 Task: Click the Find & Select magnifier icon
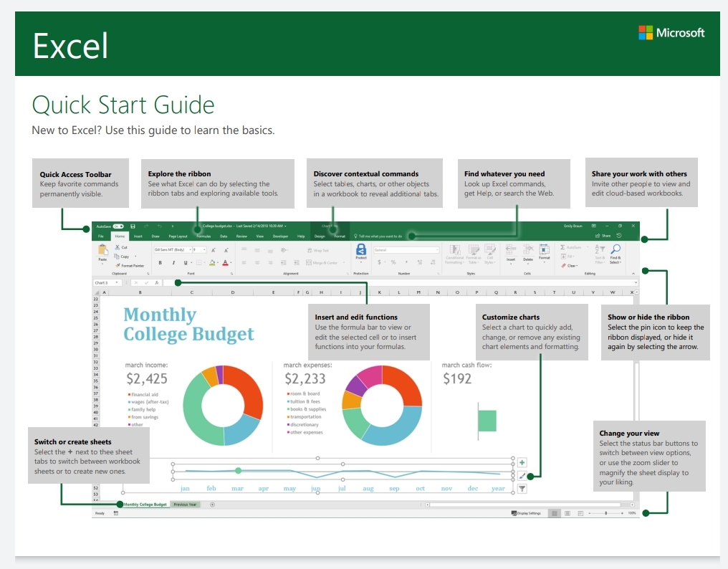[615, 249]
